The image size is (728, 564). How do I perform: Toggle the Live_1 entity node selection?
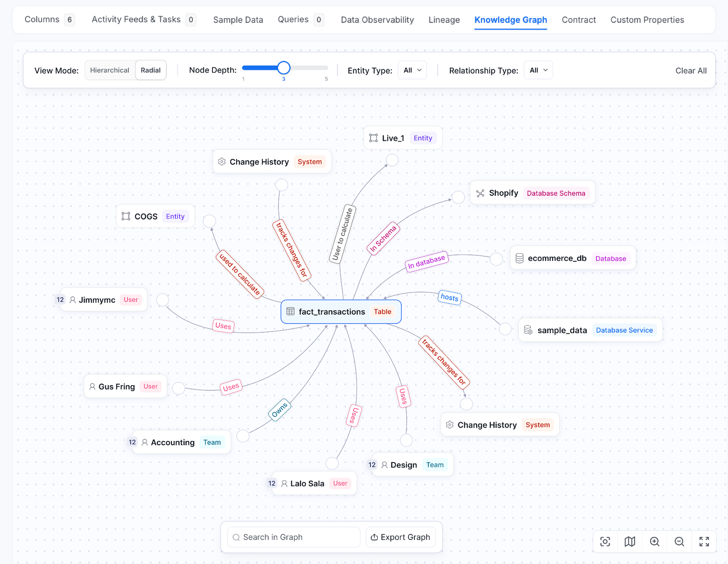402,138
